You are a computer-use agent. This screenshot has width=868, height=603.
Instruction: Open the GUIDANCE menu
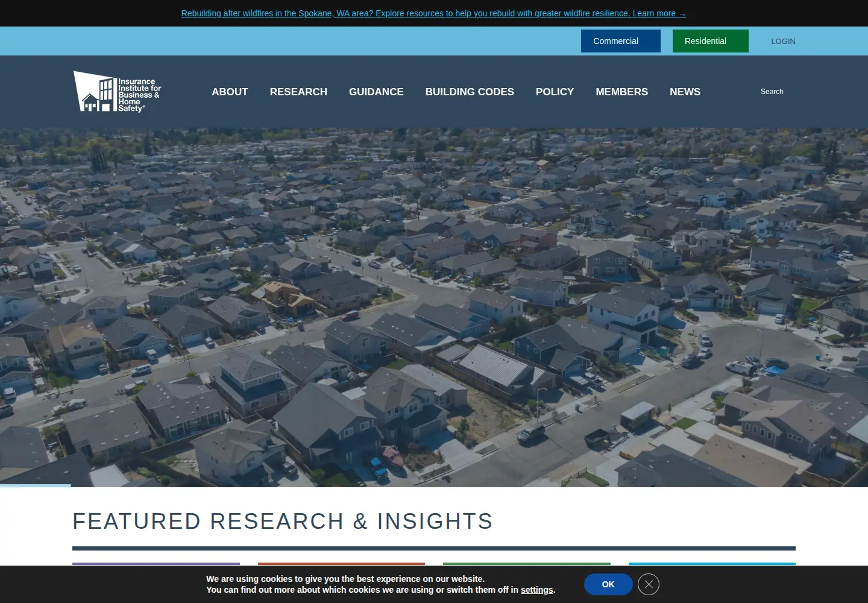tap(376, 92)
